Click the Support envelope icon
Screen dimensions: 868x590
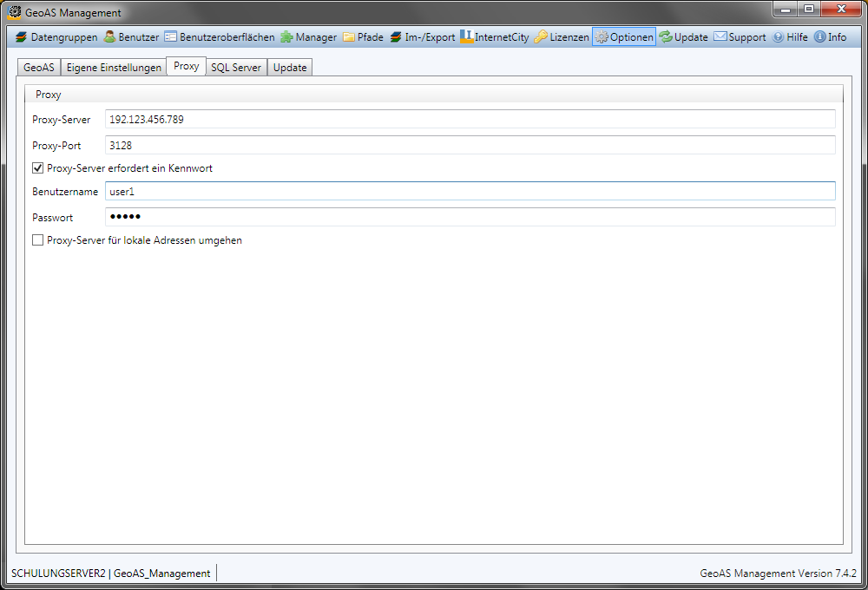[x=720, y=37]
